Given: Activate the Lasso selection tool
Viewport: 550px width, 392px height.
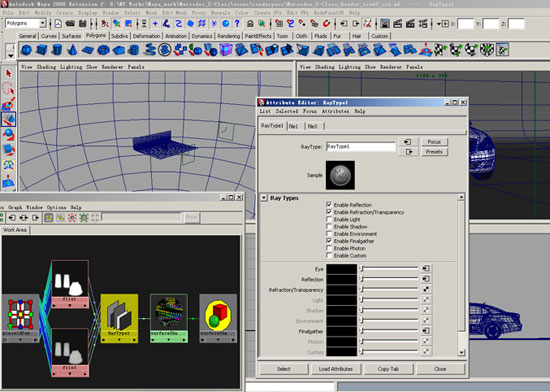Looking at the screenshot, I should 8,89.
